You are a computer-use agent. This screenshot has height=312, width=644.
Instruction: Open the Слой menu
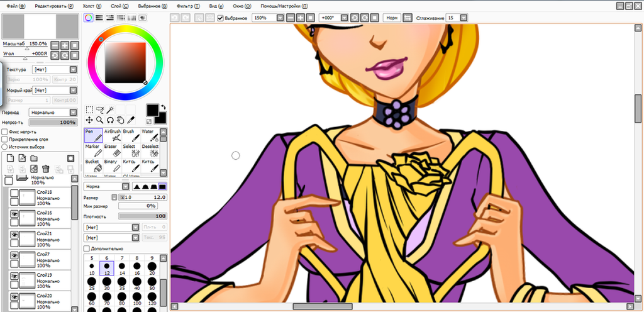(119, 6)
